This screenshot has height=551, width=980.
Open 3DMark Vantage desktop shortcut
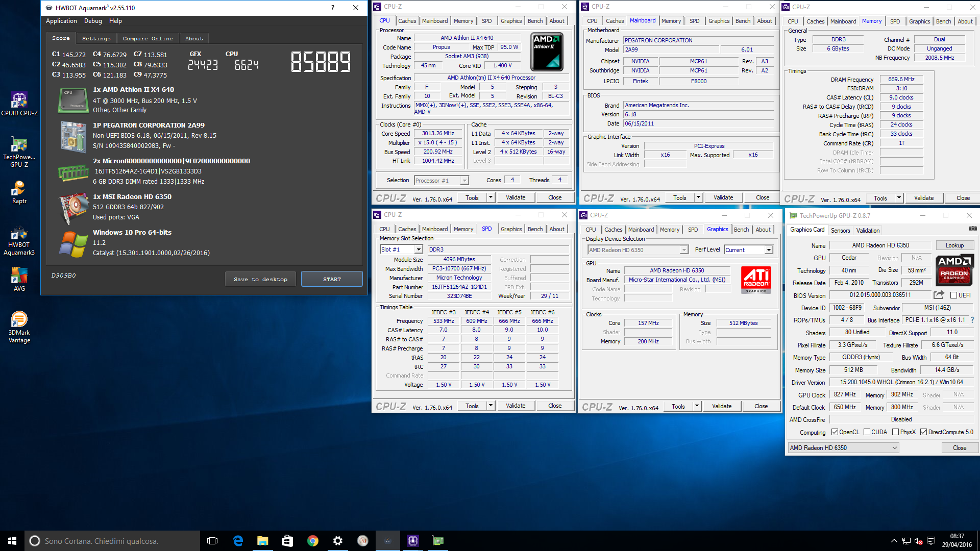click(19, 327)
